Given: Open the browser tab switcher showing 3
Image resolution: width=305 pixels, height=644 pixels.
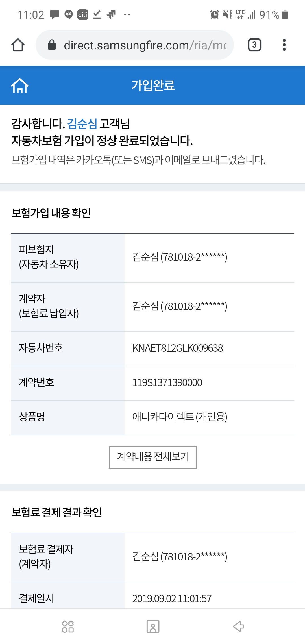Looking at the screenshot, I should pyautogui.click(x=254, y=45).
